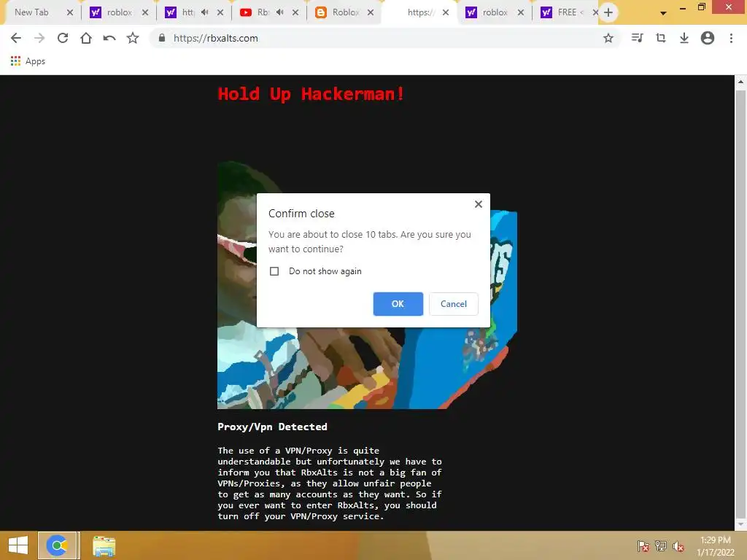Close the first Yahoo roblox tab
The height and width of the screenshot is (560, 747).
pos(145,12)
